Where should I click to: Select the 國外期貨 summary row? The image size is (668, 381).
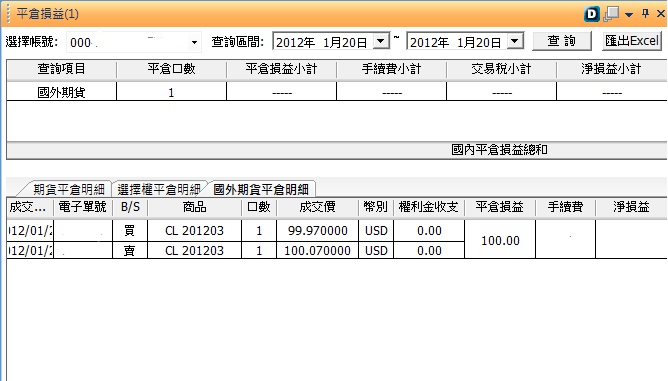[337, 92]
